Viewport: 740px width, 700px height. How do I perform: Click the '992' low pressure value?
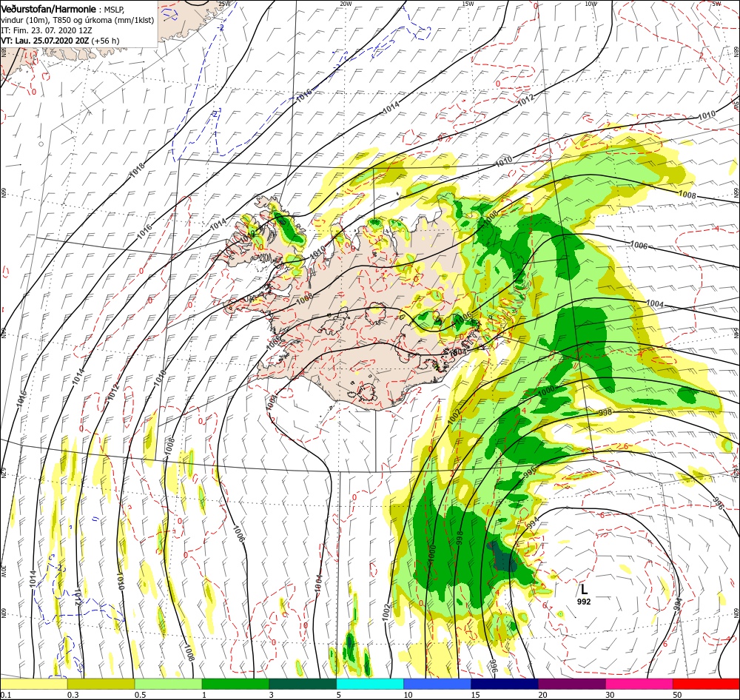584,602
